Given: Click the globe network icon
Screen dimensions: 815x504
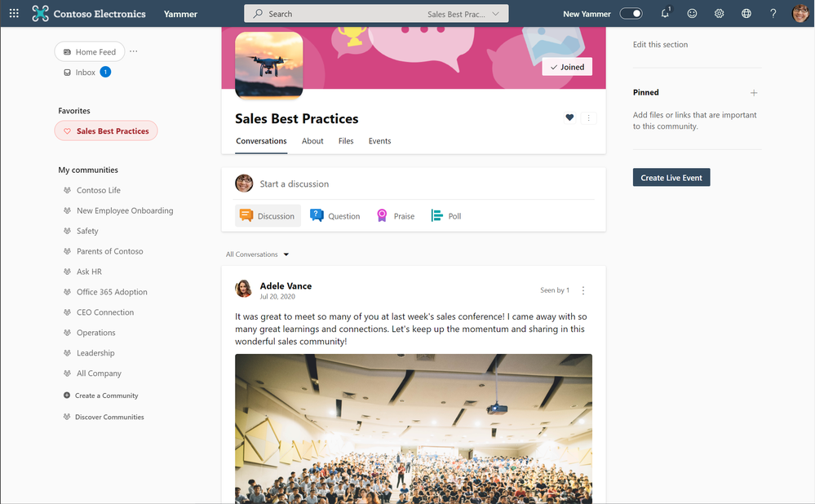Looking at the screenshot, I should pos(746,14).
